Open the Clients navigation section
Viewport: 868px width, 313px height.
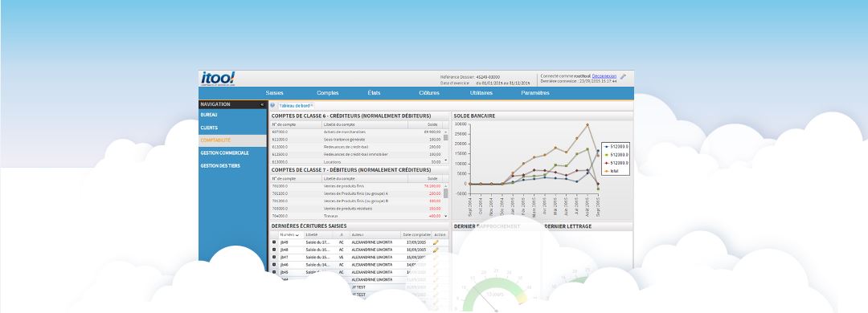coord(232,128)
